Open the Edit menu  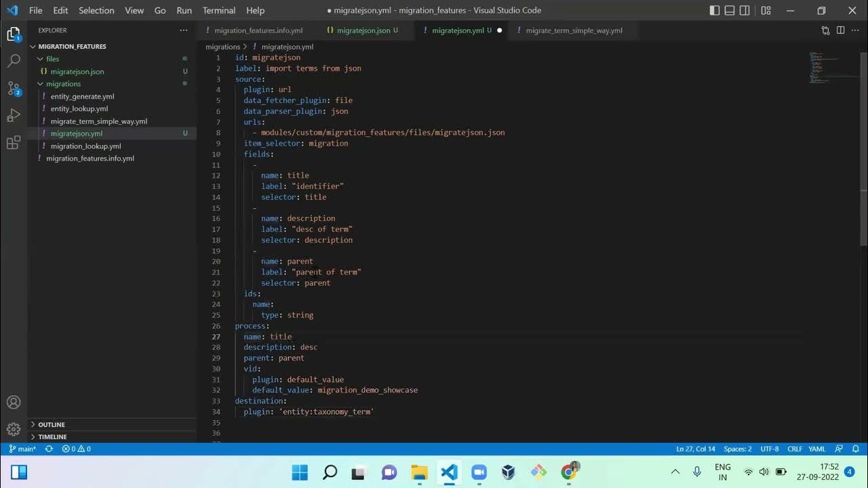coord(60,10)
